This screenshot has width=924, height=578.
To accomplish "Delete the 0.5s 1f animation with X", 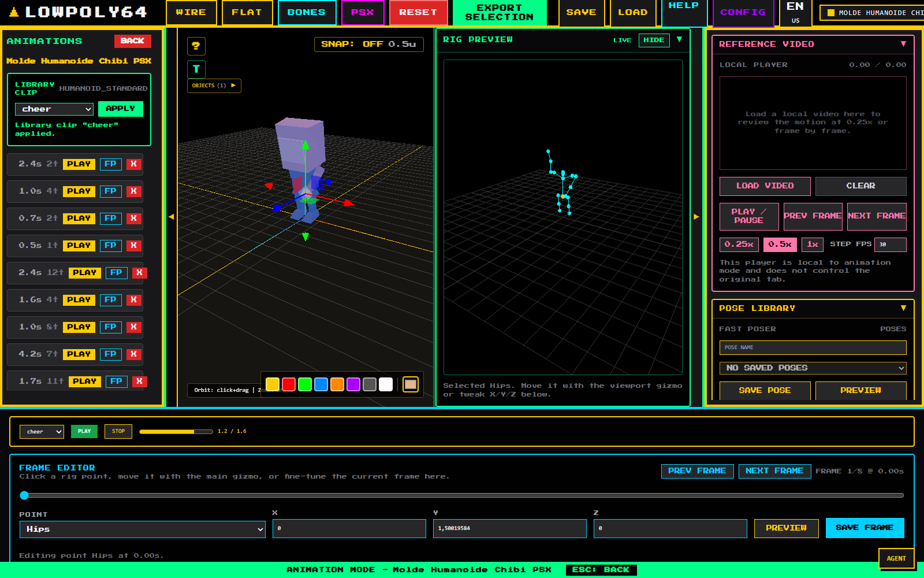I will pyautogui.click(x=133, y=246).
